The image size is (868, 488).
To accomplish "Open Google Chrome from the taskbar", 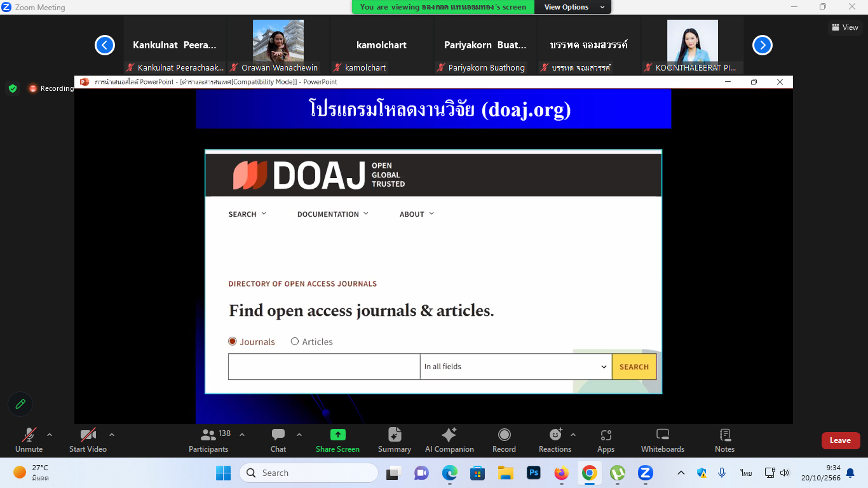I will [x=589, y=473].
